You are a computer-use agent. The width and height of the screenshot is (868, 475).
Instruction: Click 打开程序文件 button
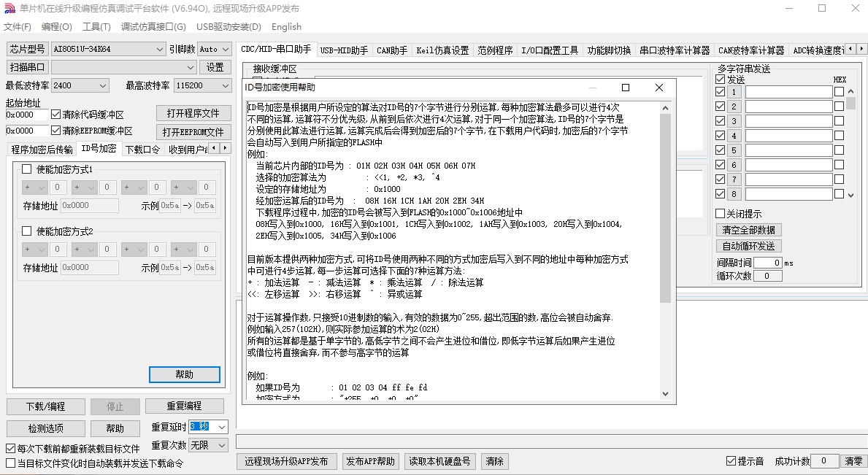193,113
